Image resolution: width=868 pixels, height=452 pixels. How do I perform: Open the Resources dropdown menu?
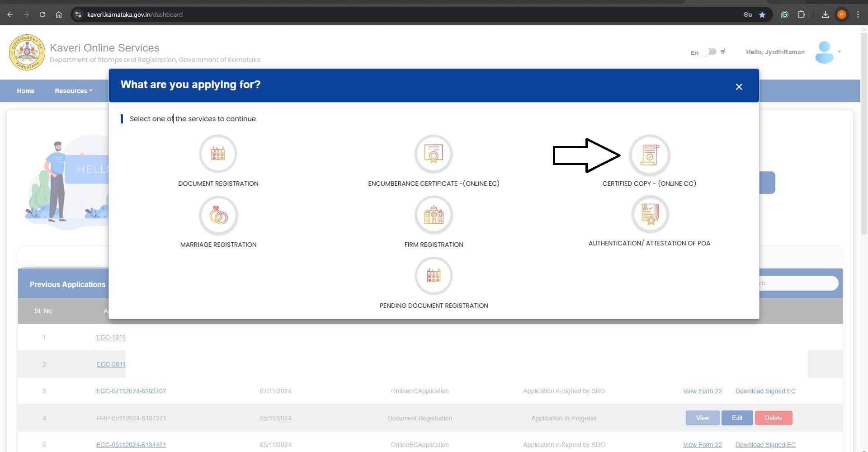click(x=73, y=91)
